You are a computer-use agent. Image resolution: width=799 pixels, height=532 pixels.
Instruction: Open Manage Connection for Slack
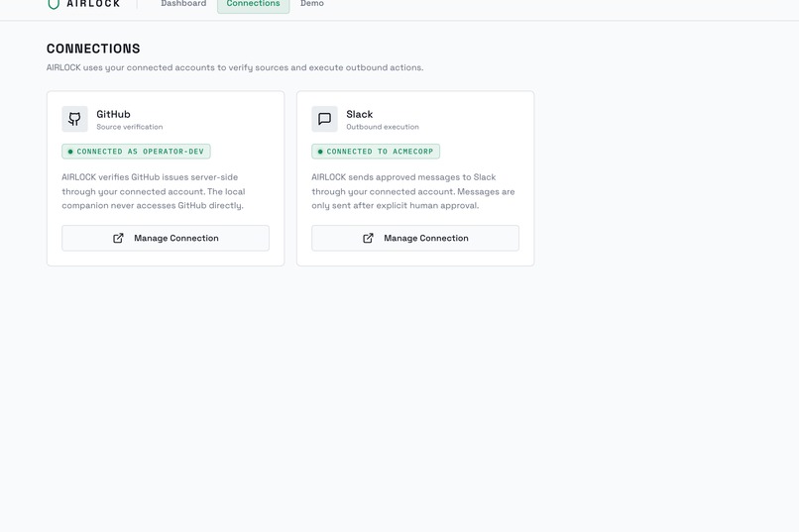pos(415,238)
